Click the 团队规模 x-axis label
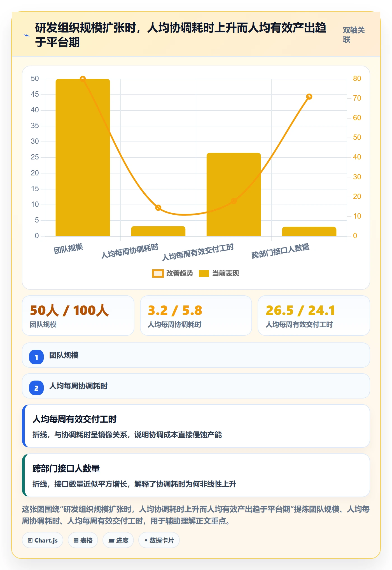The image size is (392, 570). 68,249
